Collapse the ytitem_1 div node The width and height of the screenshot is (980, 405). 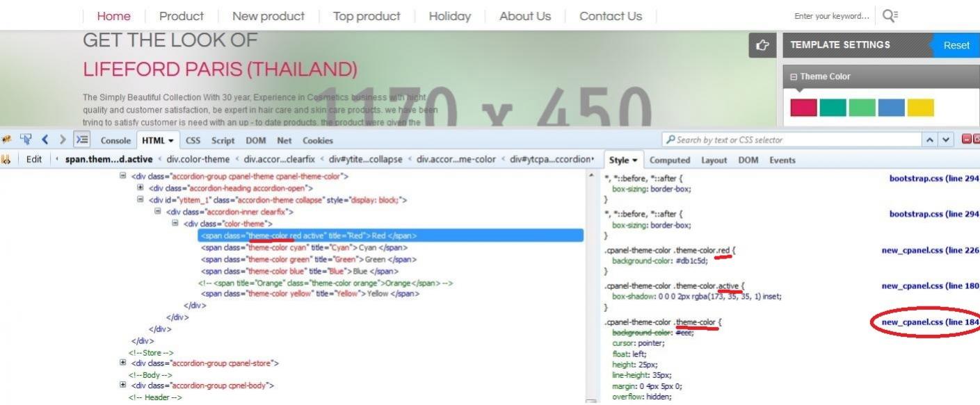pyautogui.click(x=141, y=200)
